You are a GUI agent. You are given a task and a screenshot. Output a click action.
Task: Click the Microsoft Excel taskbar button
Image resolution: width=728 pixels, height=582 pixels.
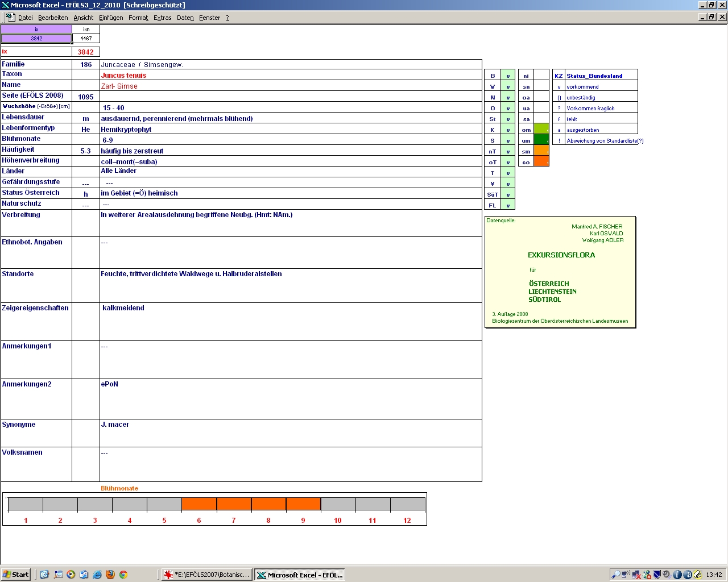tap(299, 575)
